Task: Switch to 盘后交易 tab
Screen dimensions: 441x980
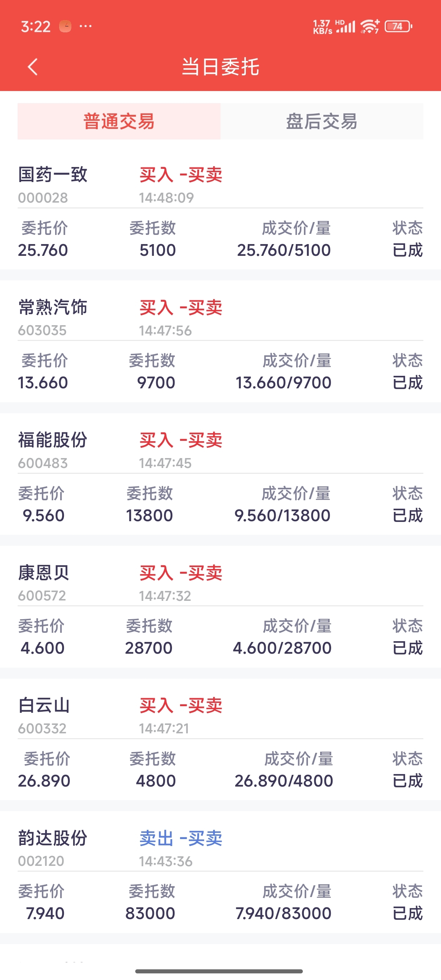Action: [x=322, y=121]
